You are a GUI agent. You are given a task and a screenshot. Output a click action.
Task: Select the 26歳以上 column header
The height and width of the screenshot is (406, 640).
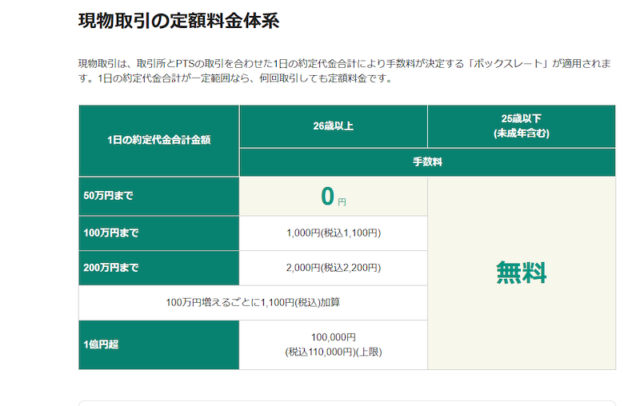(x=332, y=126)
